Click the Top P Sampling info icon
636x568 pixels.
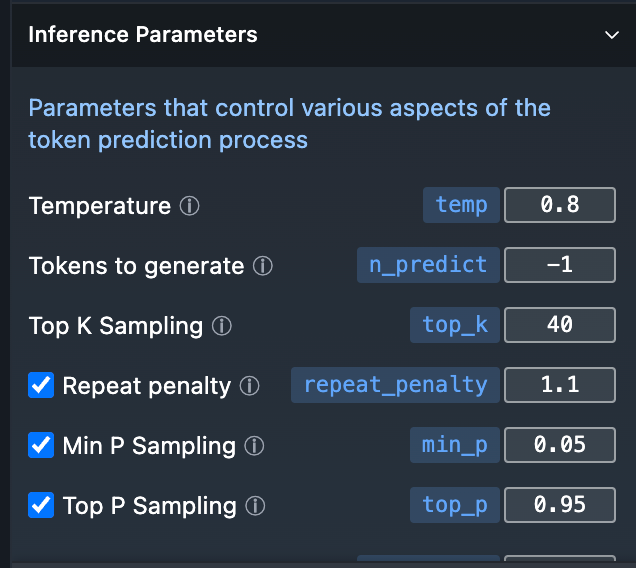[255, 506]
